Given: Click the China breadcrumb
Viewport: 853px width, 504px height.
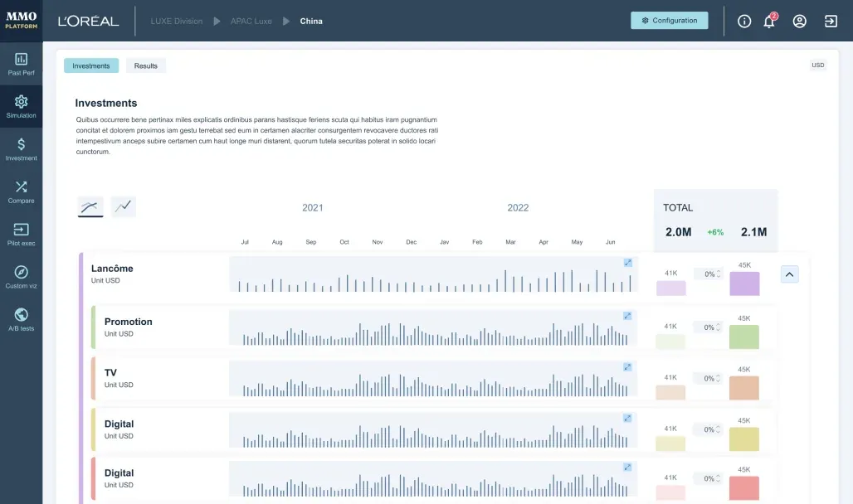Looking at the screenshot, I should point(311,22).
